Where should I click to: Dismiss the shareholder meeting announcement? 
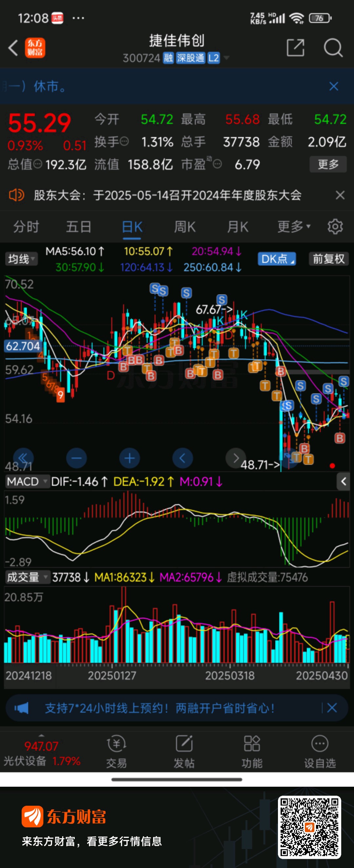point(340,195)
